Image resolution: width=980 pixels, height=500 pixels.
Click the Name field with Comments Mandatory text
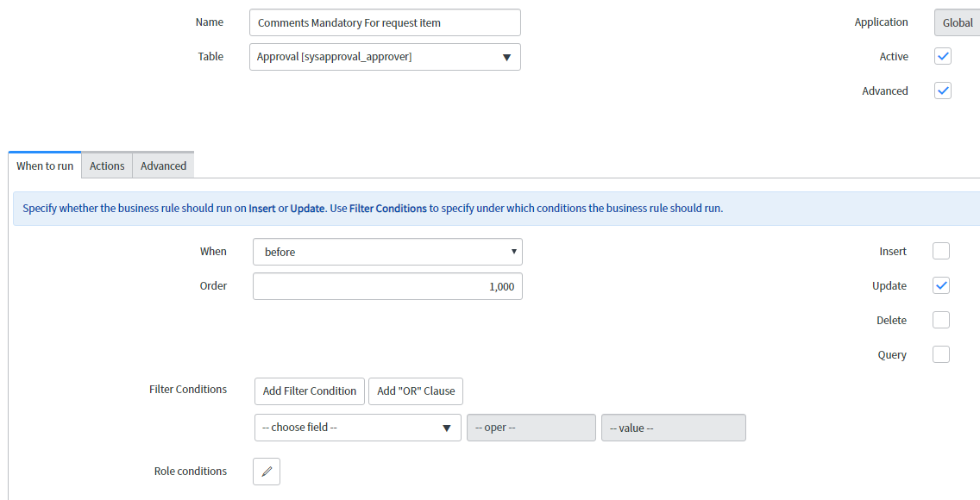click(x=385, y=22)
